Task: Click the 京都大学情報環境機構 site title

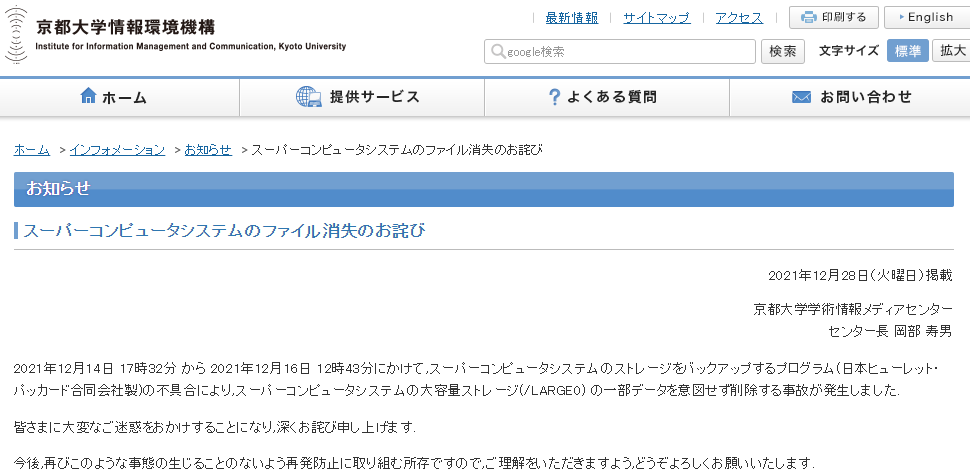Action: tap(125, 27)
